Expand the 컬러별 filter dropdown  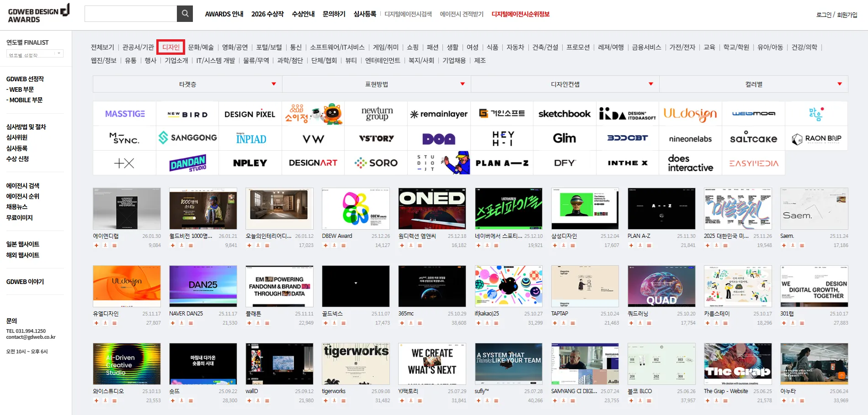pos(754,84)
